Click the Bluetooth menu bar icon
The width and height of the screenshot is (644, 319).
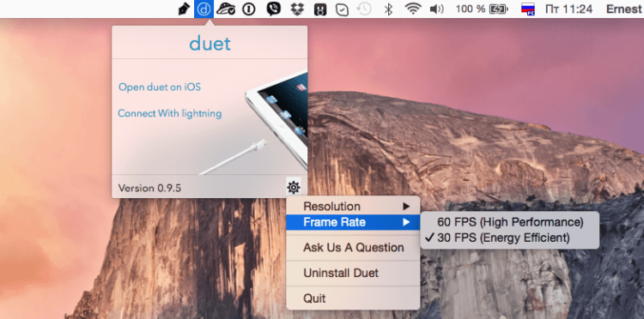[388, 9]
